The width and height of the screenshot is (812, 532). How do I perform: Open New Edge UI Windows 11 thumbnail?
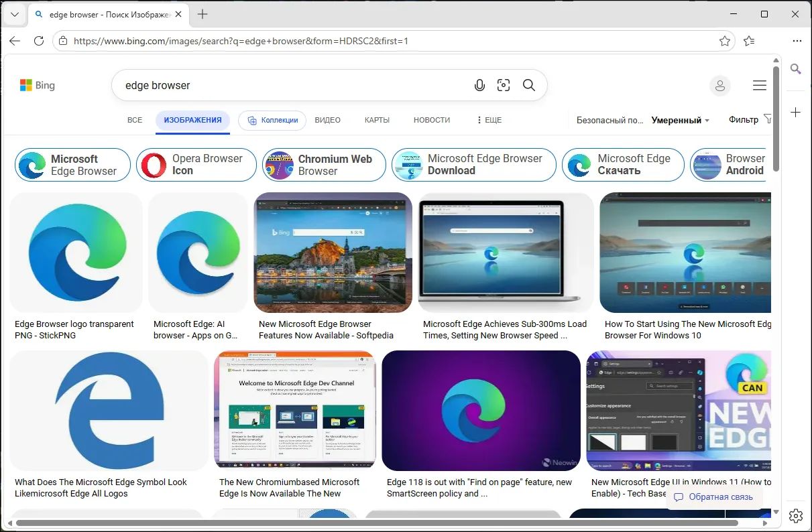click(679, 411)
